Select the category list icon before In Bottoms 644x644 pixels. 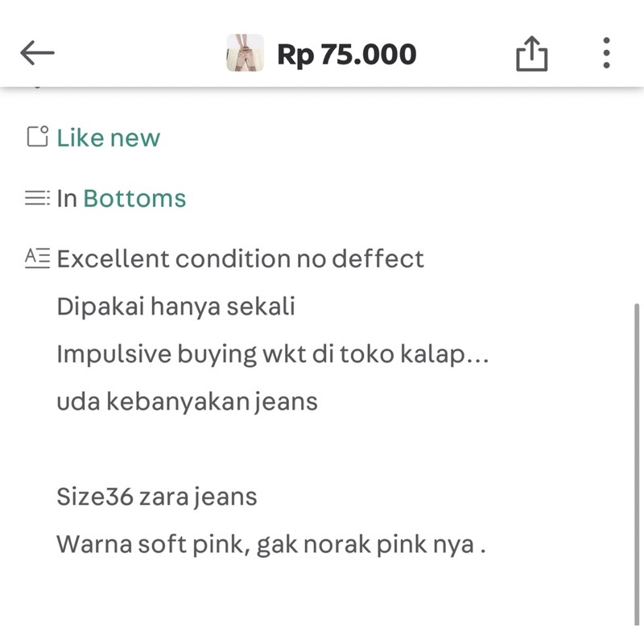(36, 198)
